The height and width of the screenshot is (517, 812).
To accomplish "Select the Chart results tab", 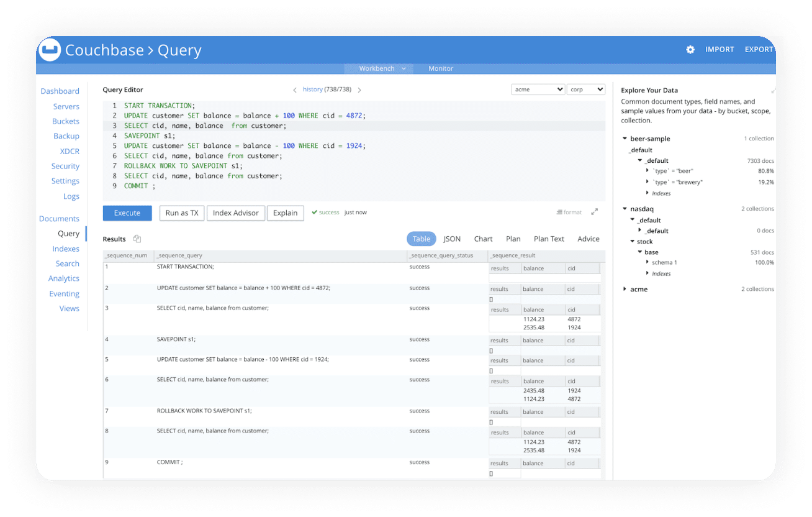I will (483, 239).
